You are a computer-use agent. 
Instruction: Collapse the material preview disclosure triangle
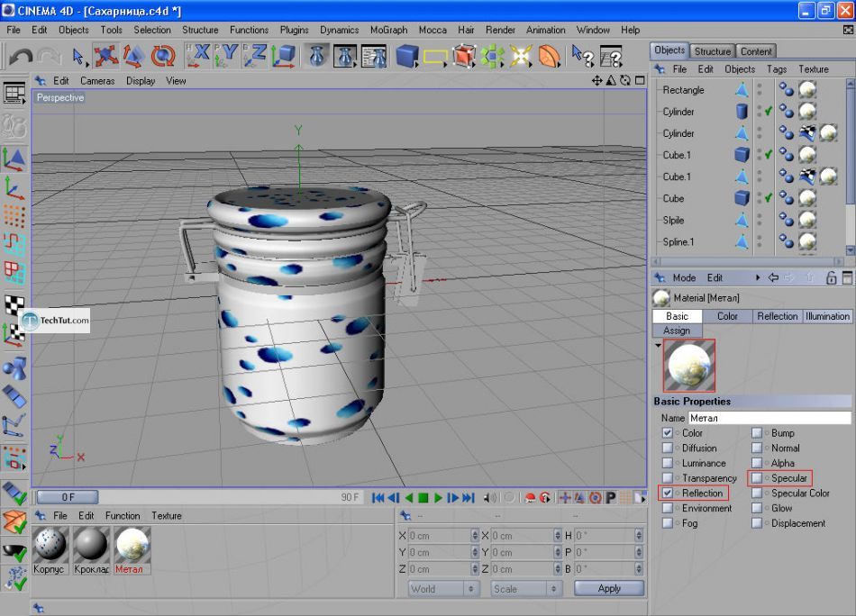tap(658, 345)
